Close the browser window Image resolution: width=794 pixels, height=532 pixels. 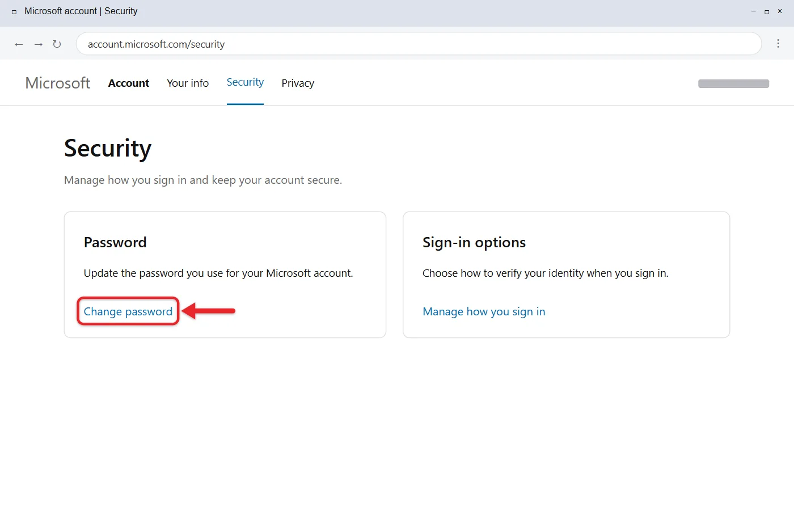pyautogui.click(x=780, y=11)
